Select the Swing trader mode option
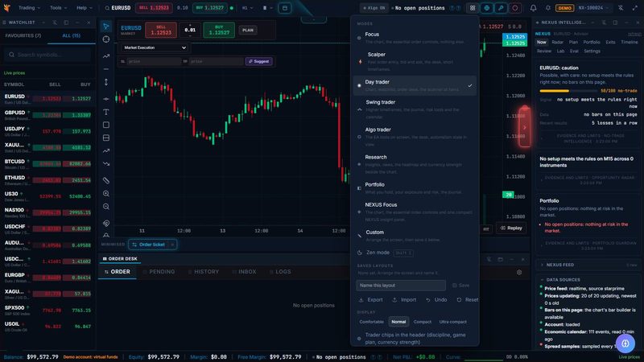644x362 pixels. pyautogui.click(x=415, y=109)
